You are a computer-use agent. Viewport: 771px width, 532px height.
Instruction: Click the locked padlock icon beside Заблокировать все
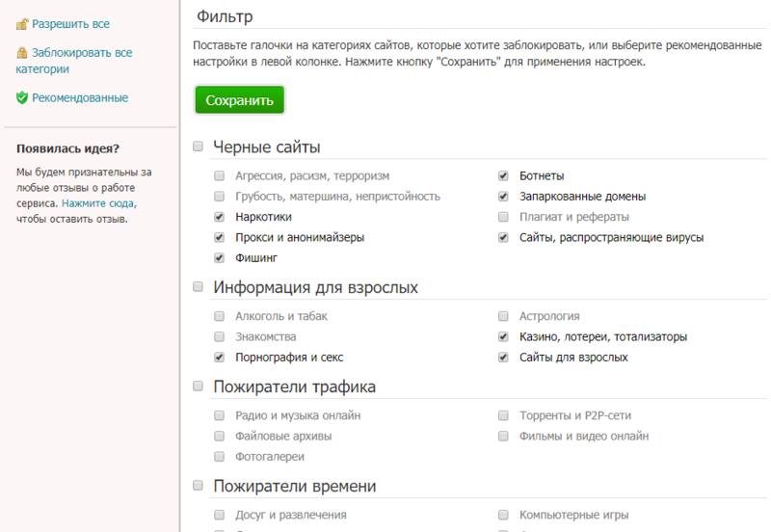[22, 53]
